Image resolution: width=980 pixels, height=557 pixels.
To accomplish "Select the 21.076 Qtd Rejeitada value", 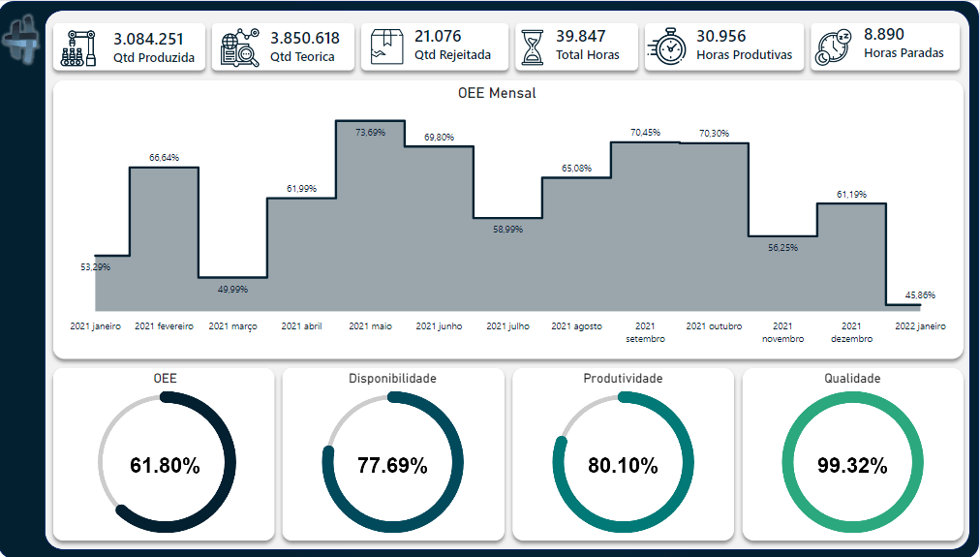I will click(x=438, y=36).
